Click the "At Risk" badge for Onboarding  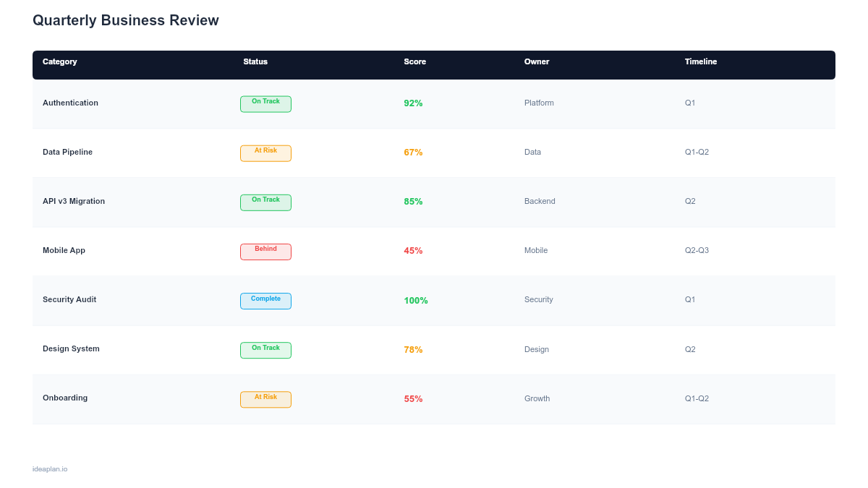click(x=265, y=398)
